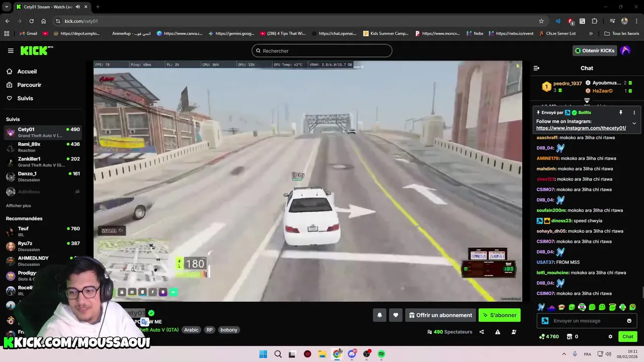Open Danzo_1 followed channel
Screen dimensions: 644x362
click(43, 176)
